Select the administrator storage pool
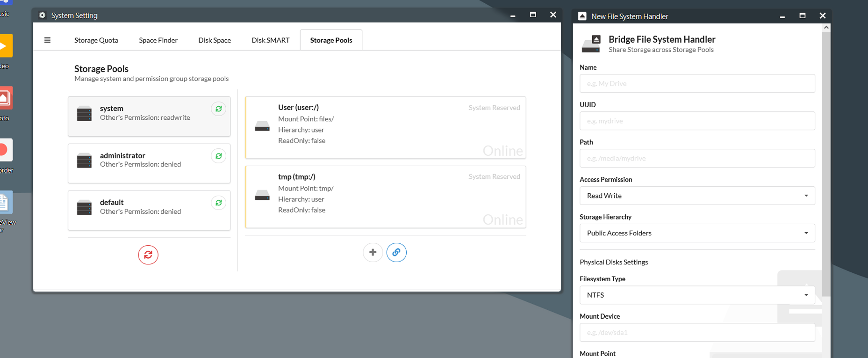The height and width of the screenshot is (358, 868). tap(149, 163)
